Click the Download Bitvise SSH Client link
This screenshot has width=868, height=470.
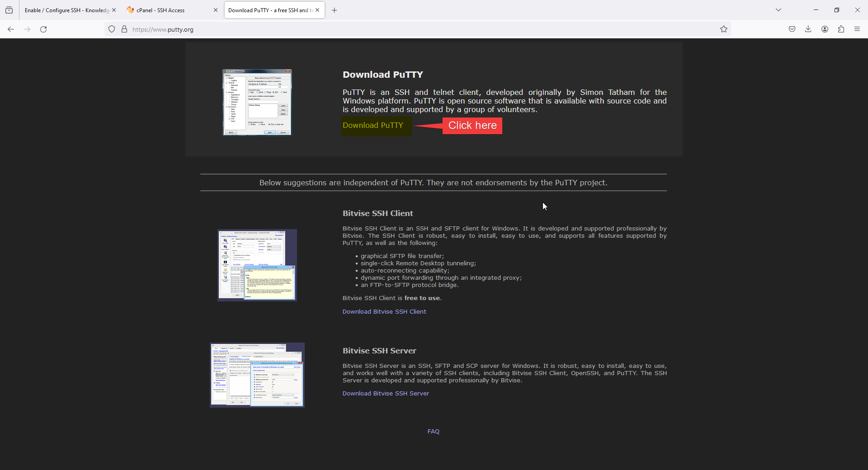pos(384,312)
